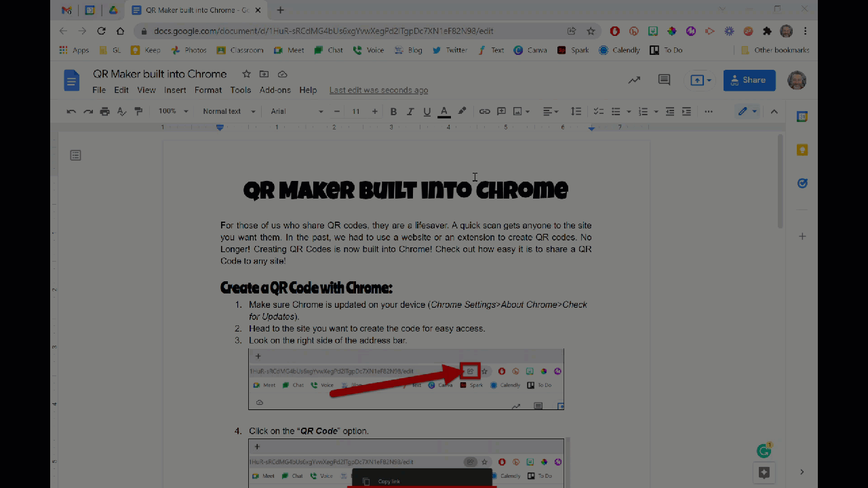Image resolution: width=868 pixels, height=488 pixels.
Task: Open the text alignment dropdown
Action: tap(551, 111)
